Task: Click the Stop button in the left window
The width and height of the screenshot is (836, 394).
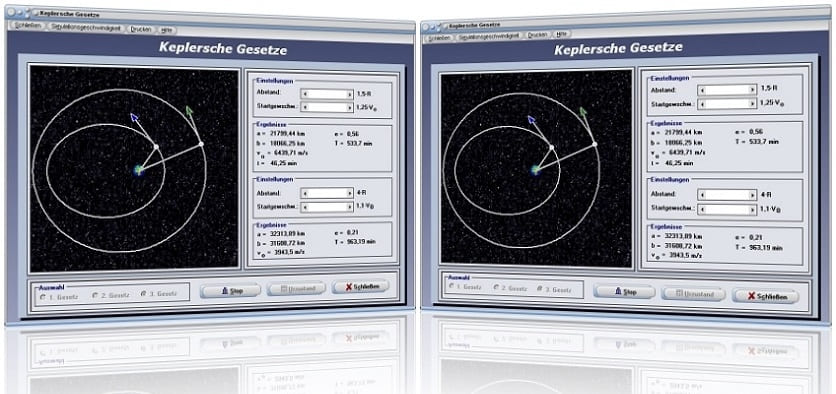Action: pyautogui.click(x=231, y=291)
